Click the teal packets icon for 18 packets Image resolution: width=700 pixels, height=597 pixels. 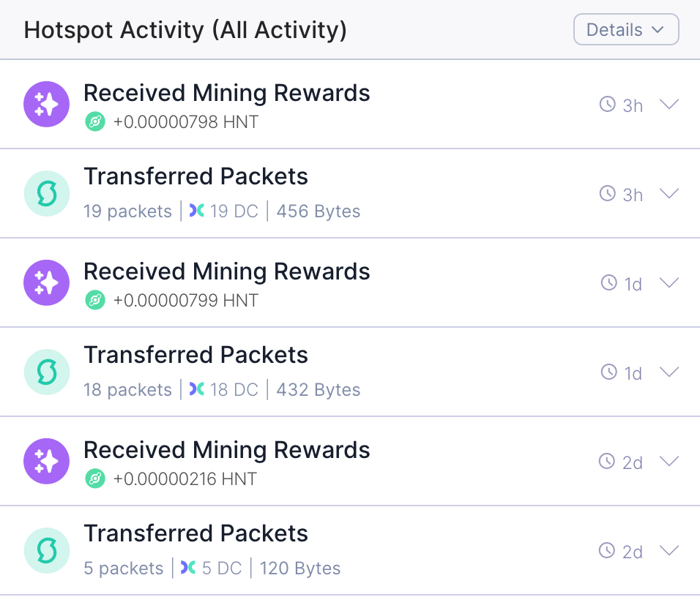coord(47,372)
